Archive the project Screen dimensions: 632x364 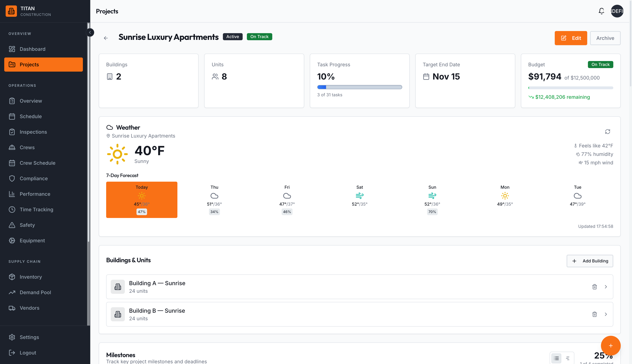[x=605, y=38]
